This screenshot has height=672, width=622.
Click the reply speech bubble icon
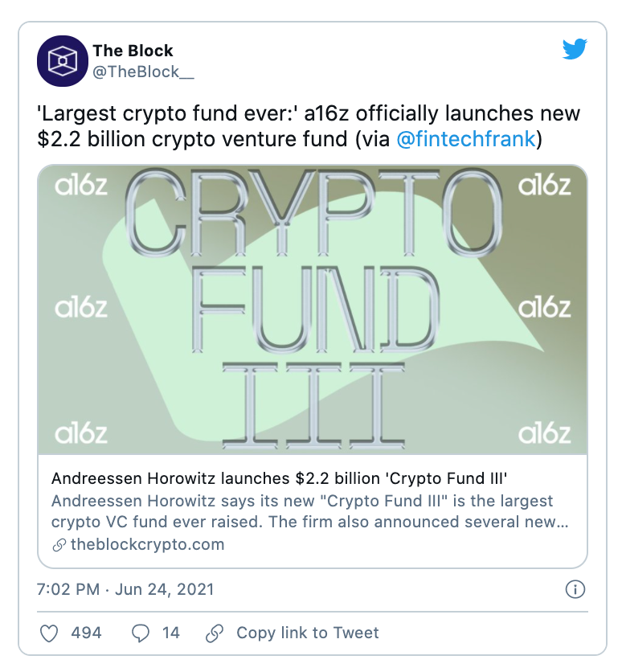(x=141, y=633)
